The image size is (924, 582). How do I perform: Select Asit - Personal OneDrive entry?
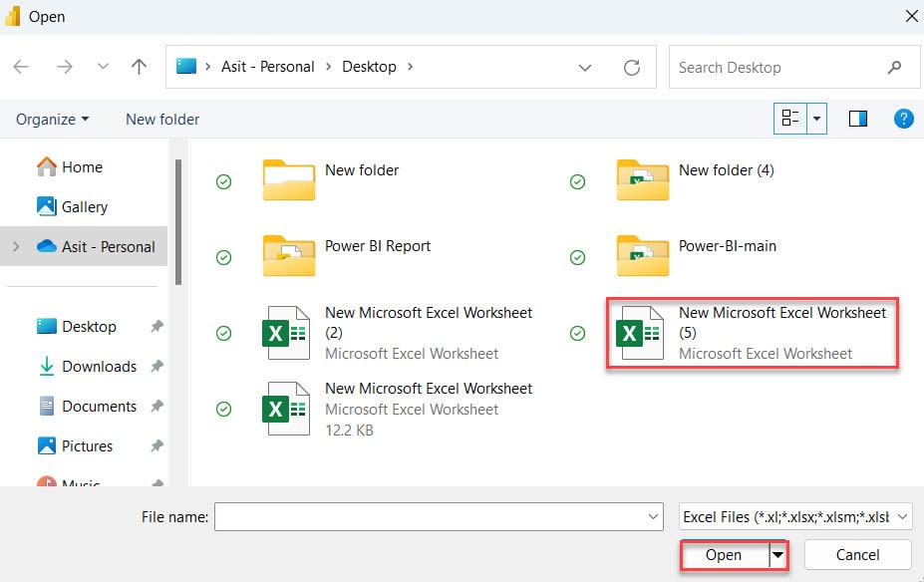click(x=96, y=246)
